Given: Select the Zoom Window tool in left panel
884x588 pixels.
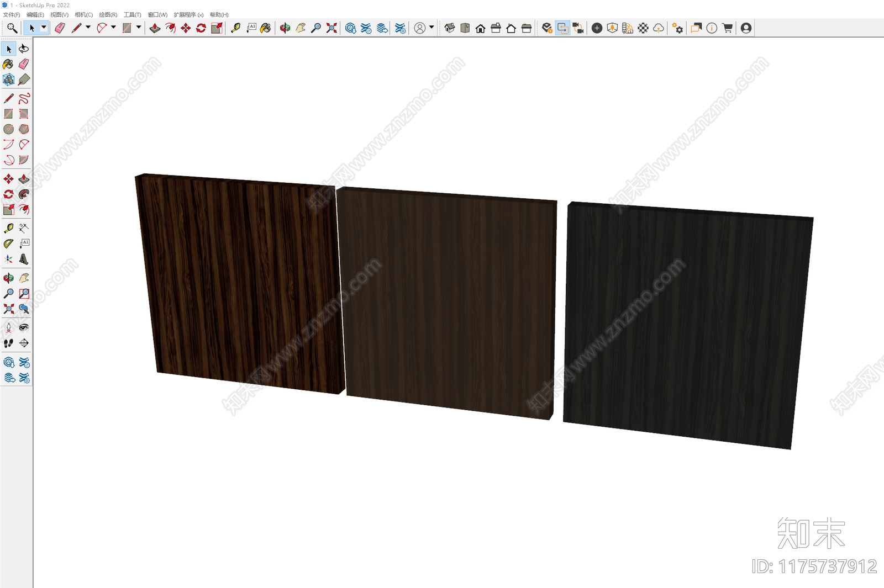Looking at the screenshot, I should [24, 294].
